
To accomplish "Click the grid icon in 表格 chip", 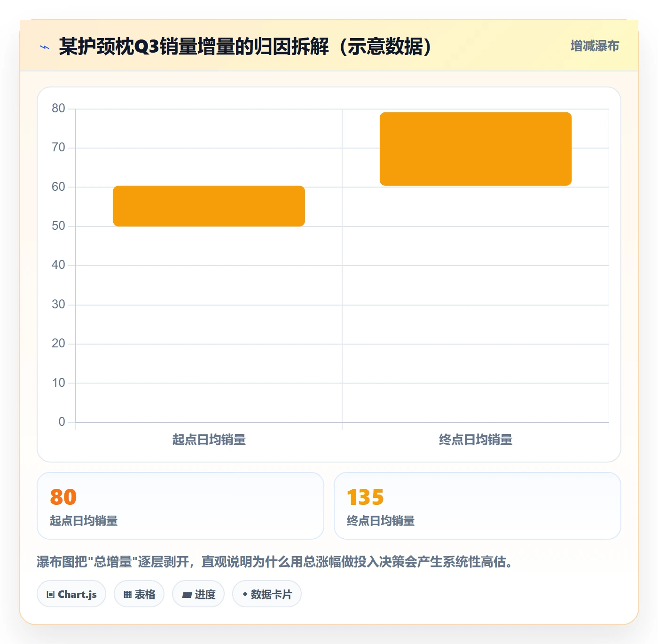I will pyautogui.click(x=127, y=595).
